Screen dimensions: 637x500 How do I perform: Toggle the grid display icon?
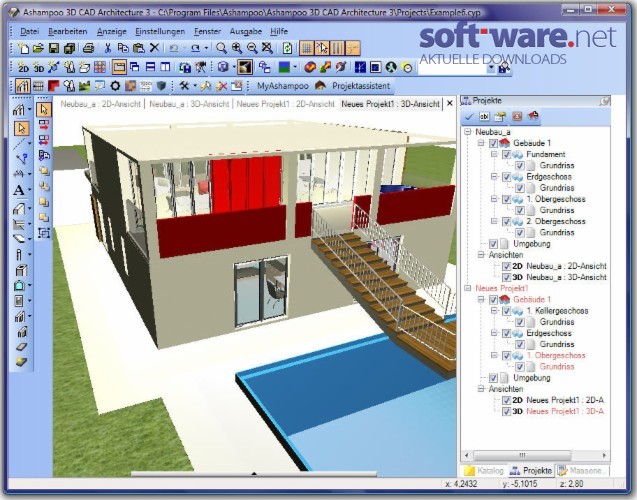coord(307,48)
